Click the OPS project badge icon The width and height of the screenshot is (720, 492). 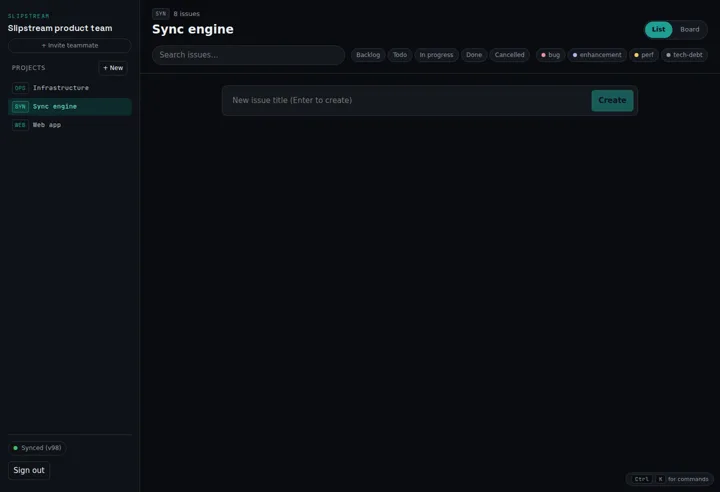click(20, 88)
